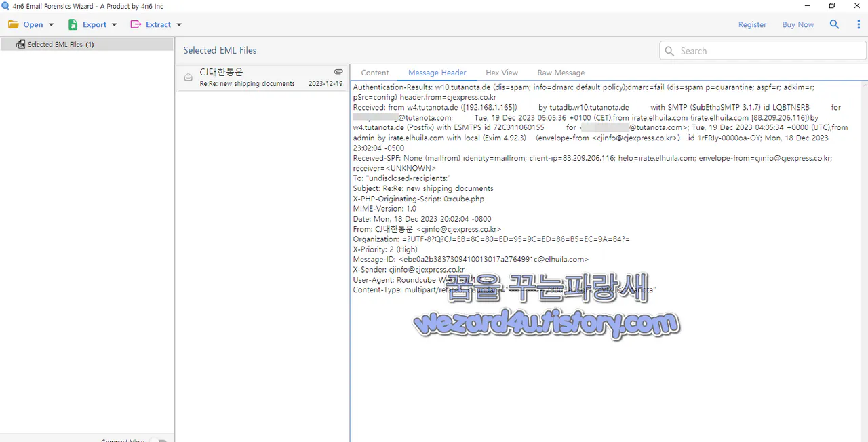Click the To: undisclosed-recipients line
Image resolution: width=868 pixels, height=442 pixels.
tap(401, 178)
